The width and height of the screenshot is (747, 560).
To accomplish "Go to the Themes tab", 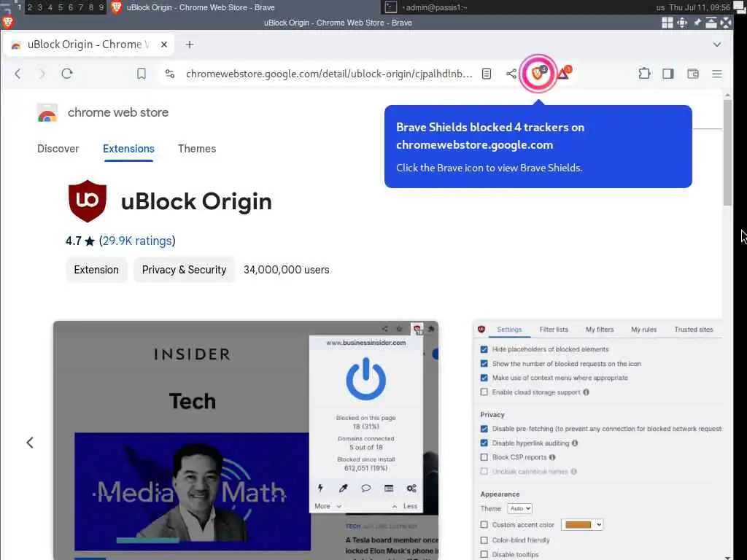I will [x=197, y=149].
